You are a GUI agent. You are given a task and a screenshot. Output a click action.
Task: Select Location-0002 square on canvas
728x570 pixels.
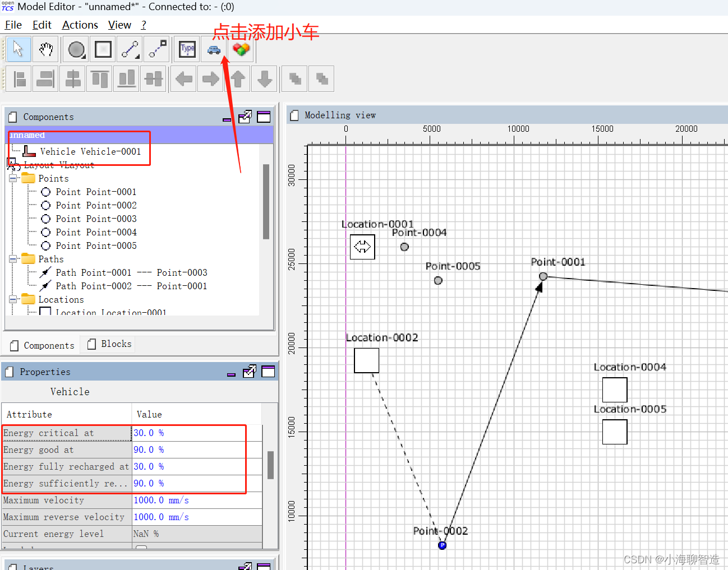point(366,361)
